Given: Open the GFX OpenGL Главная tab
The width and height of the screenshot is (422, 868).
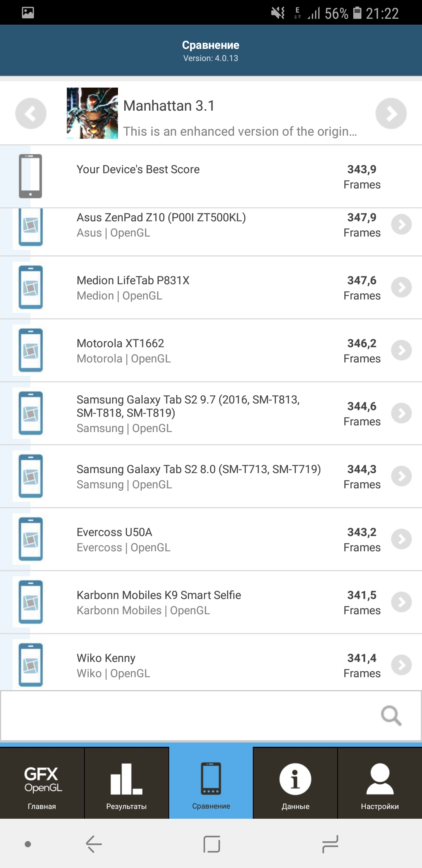Looking at the screenshot, I should tap(42, 783).
